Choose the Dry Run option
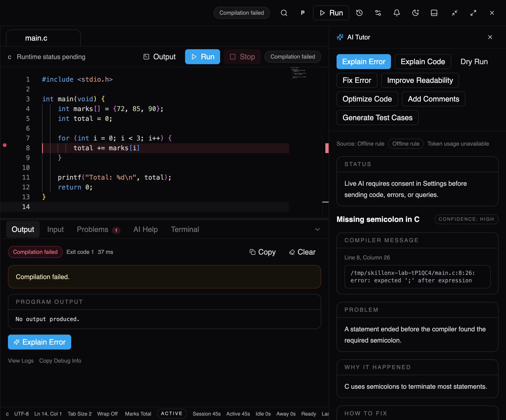 (474, 62)
